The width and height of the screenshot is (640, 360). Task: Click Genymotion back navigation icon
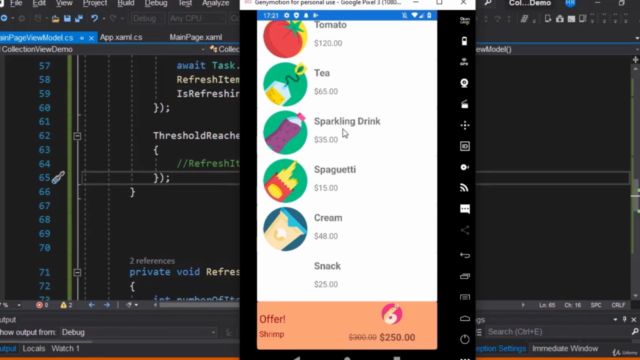point(464,255)
